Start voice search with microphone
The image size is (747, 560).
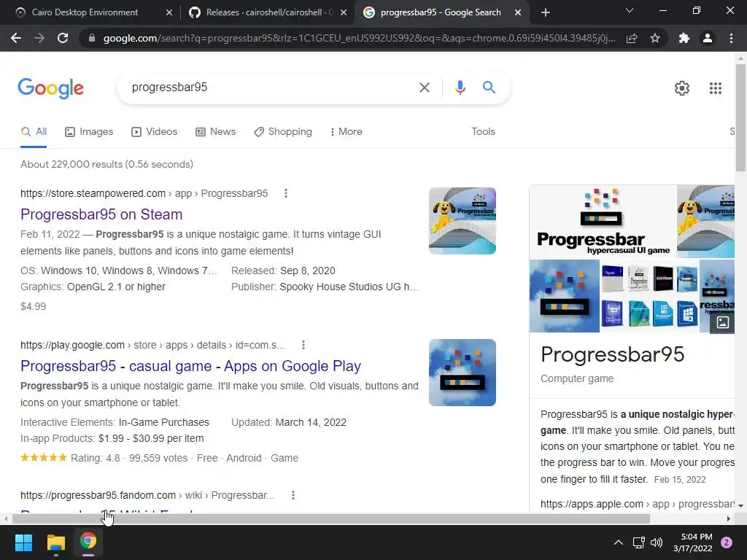coord(460,87)
